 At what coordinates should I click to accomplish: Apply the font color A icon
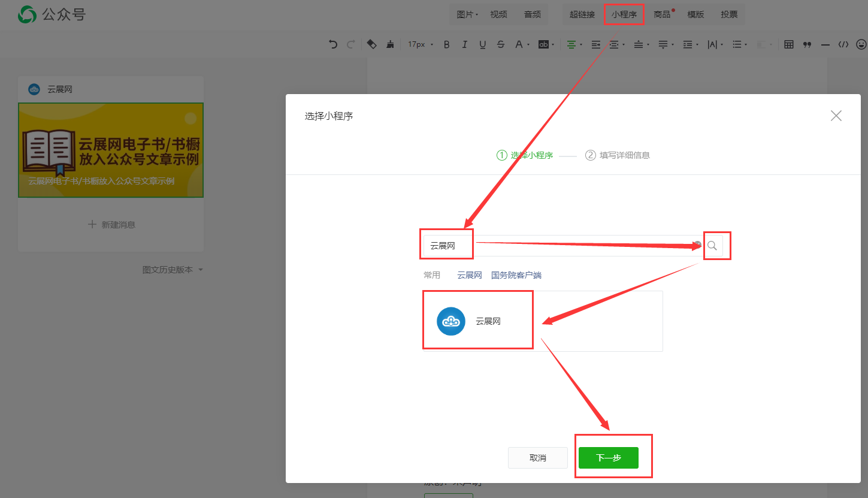click(519, 44)
